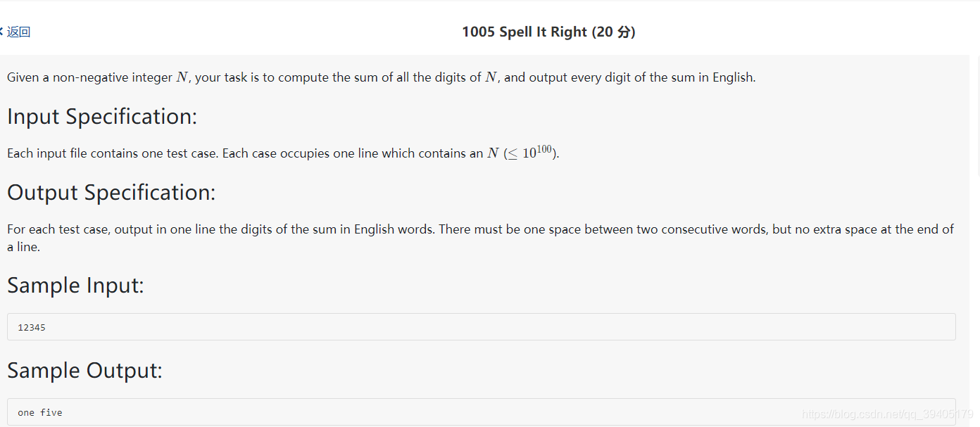Click the italic N symbol in the description
Screen dimensions: 980x427
pos(181,77)
